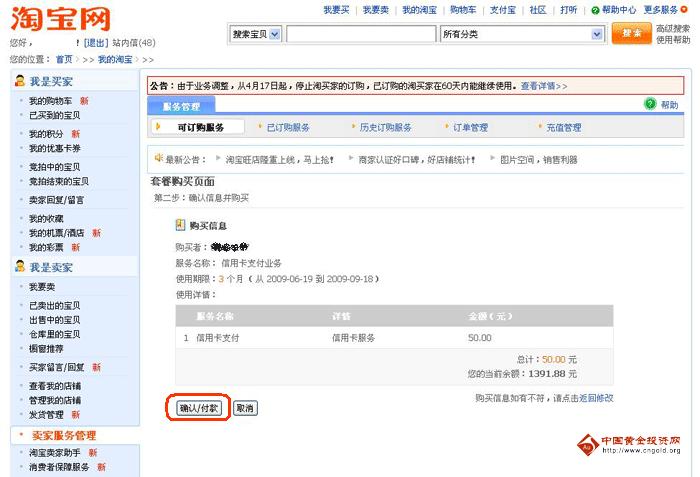Open 仓库里的宝贝 in sidebar
700x477 pixels.
click(54, 334)
